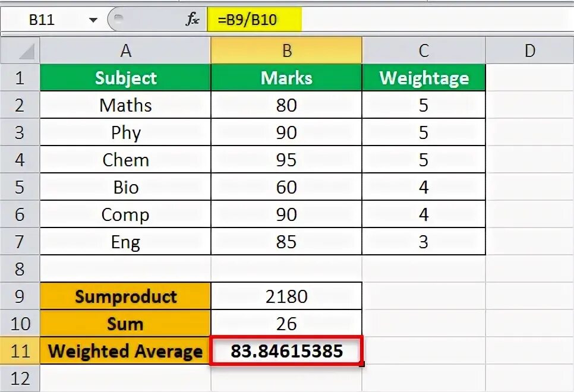Select Chem weightage cell with 5

424,160
